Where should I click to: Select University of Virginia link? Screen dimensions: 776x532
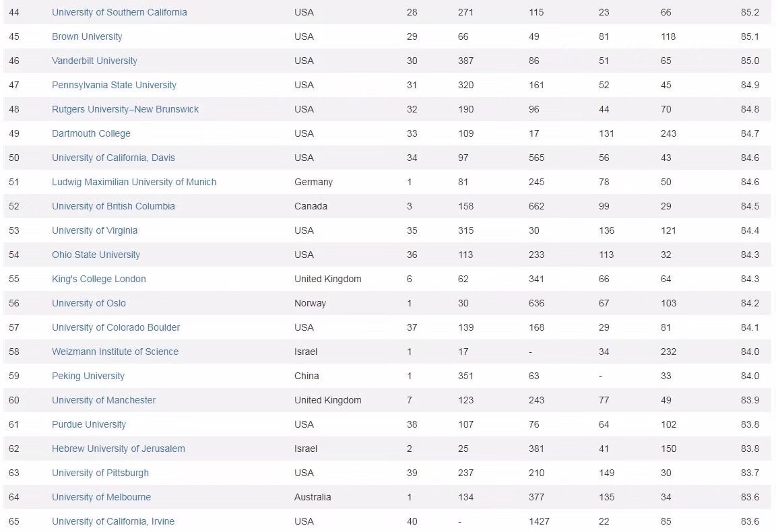coord(94,230)
